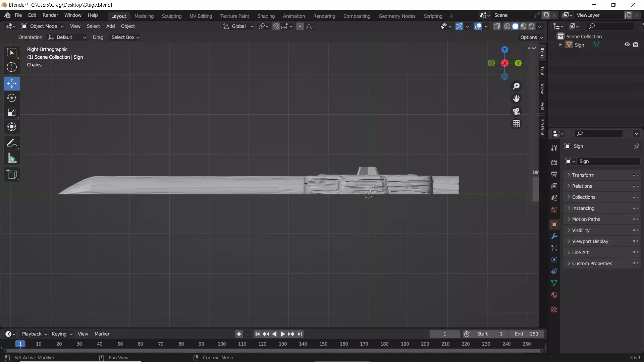Toggle X-ray display mode
Viewport: 644px width, 362px height.
497,26
